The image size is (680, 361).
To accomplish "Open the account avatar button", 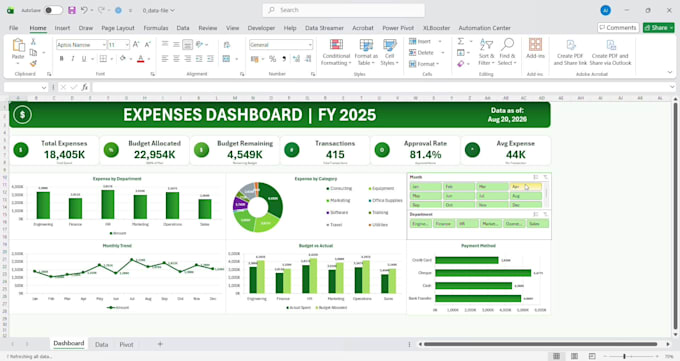I will coord(605,10).
